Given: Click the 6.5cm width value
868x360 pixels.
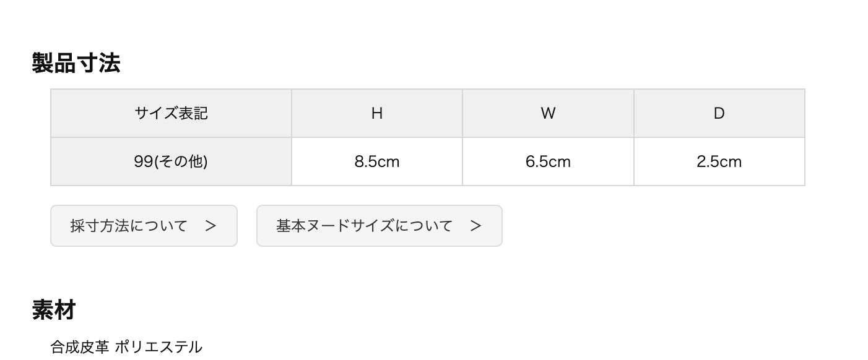Looking at the screenshot, I should 548,161.
